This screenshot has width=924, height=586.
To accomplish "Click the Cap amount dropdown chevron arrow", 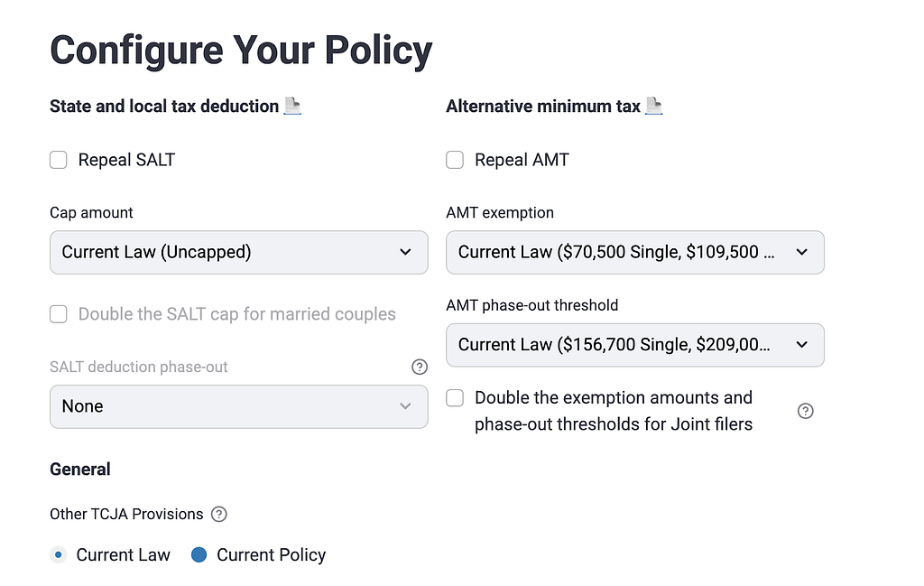I will [405, 252].
